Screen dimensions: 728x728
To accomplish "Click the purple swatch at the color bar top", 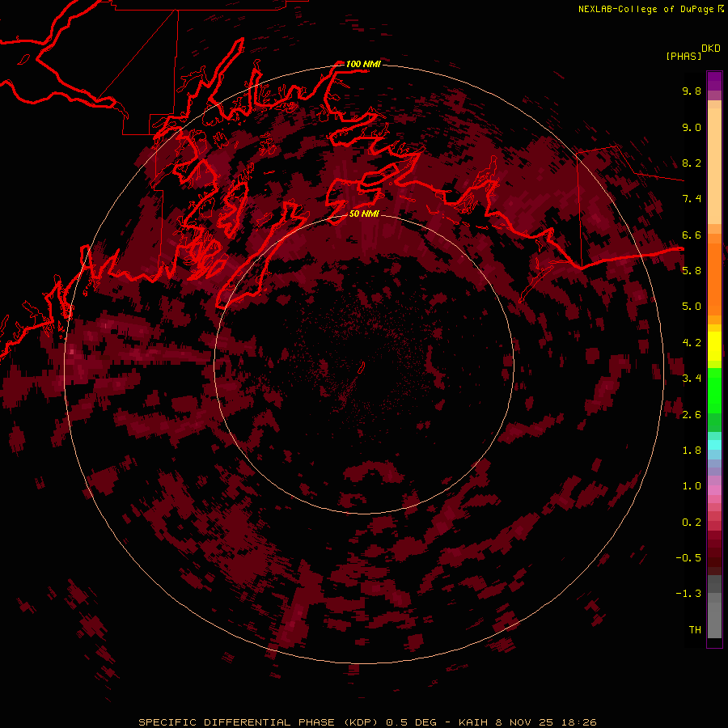I will (714, 81).
